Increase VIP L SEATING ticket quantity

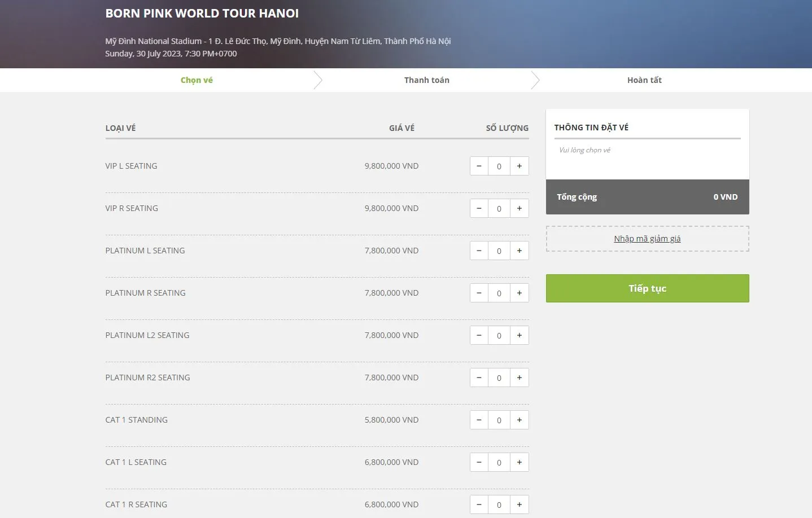point(519,166)
